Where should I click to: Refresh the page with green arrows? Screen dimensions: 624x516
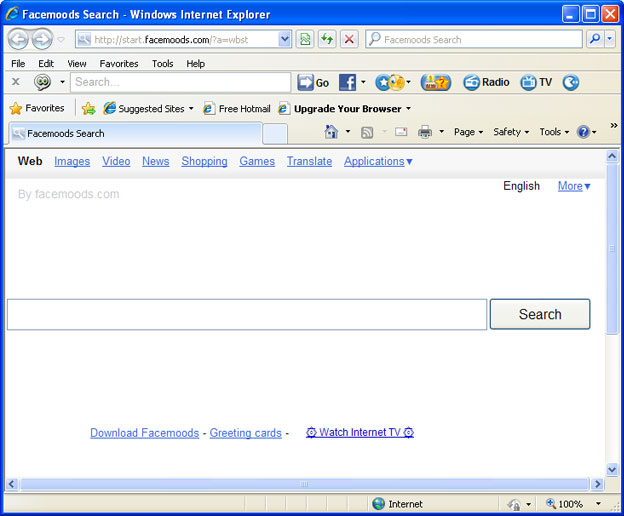(x=327, y=39)
